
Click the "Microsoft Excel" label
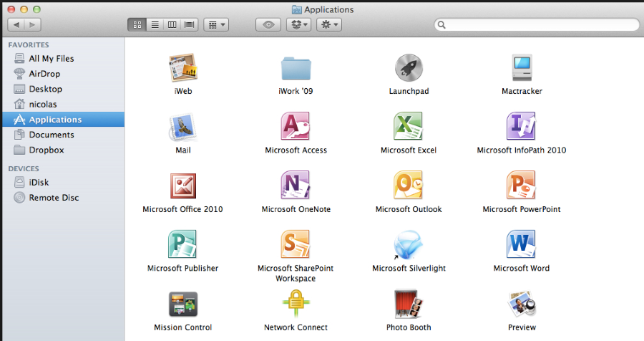(x=409, y=150)
